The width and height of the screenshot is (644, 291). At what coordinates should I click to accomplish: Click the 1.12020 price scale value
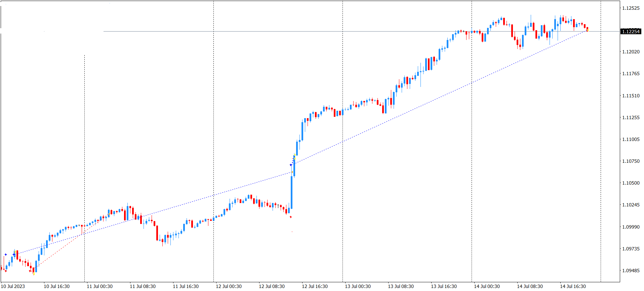click(x=631, y=52)
